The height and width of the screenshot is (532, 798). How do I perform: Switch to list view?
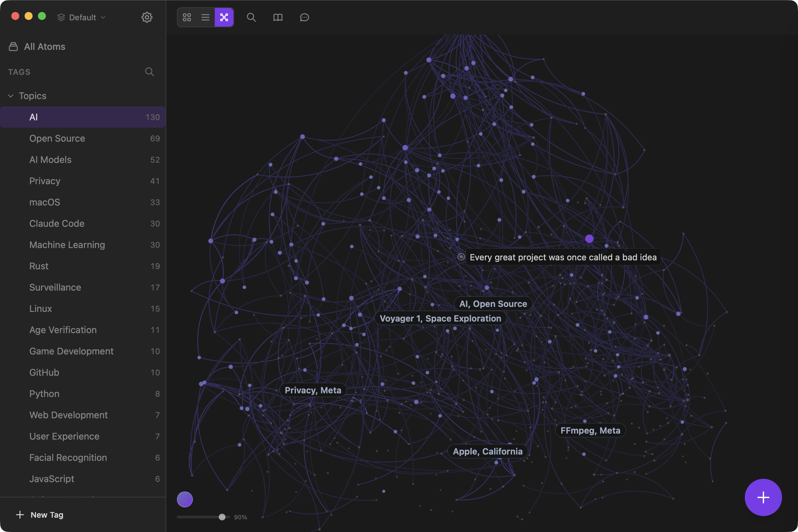[205, 17]
